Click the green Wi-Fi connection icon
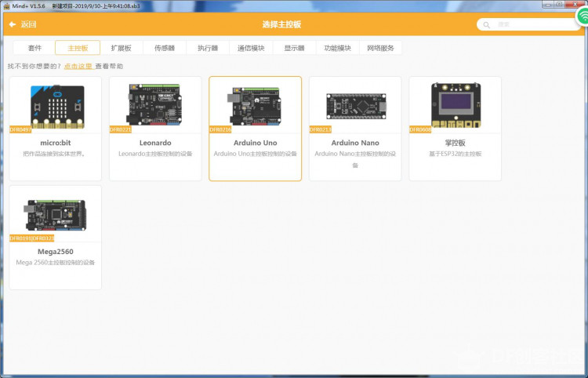 click(x=583, y=16)
